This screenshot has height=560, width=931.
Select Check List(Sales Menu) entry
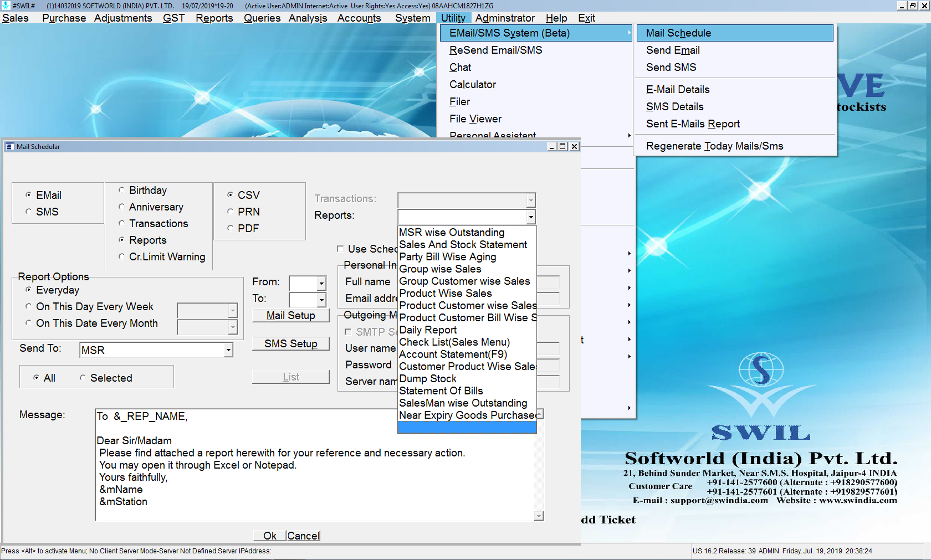coord(467,342)
